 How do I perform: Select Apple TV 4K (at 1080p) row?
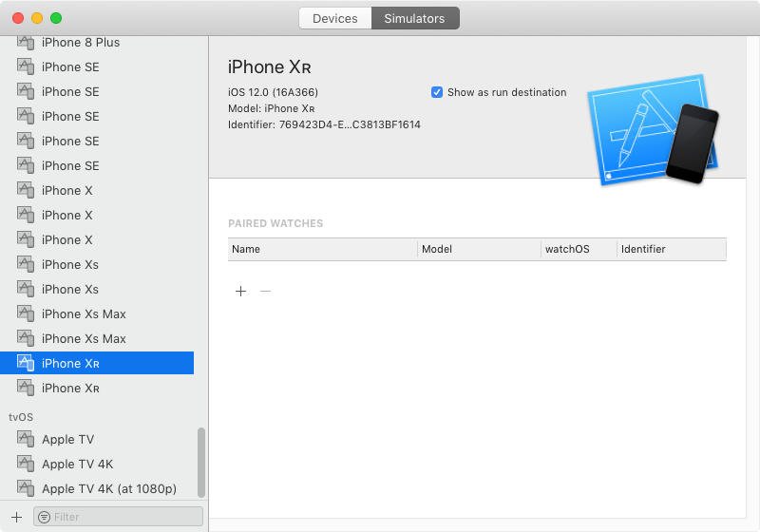click(x=97, y=488)
